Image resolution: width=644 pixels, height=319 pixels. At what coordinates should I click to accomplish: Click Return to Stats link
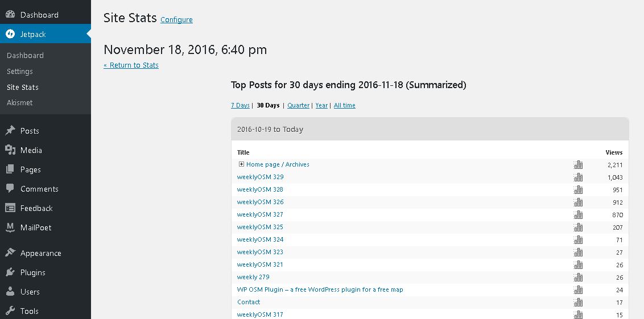tap(131, 65)
